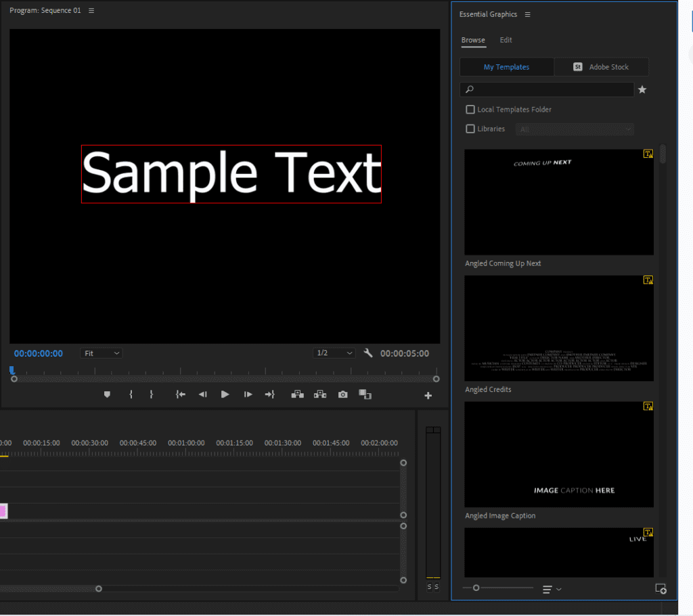
Task: Expand the sort order dropdown
Action: click(x=552, y=590)
